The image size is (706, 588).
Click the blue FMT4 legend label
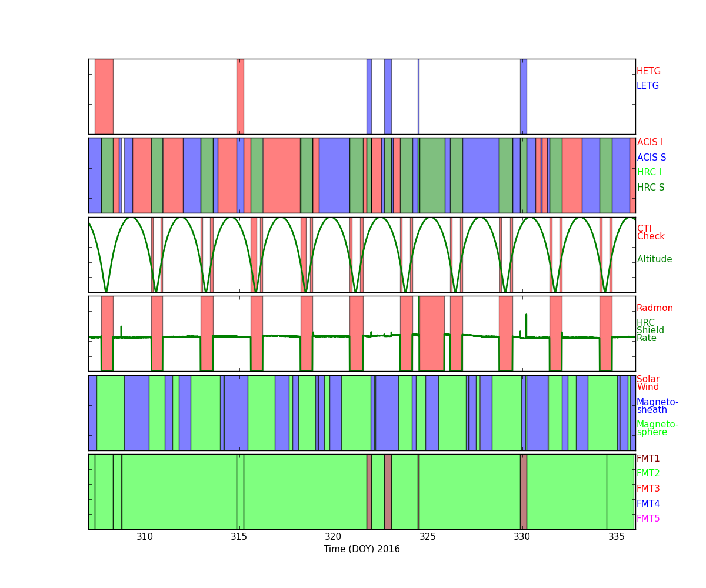(x=648, y=504)
